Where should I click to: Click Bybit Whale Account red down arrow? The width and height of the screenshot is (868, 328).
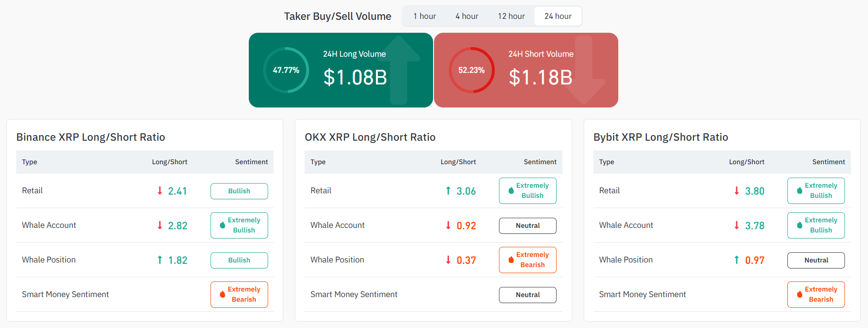[x=737, y=225]
